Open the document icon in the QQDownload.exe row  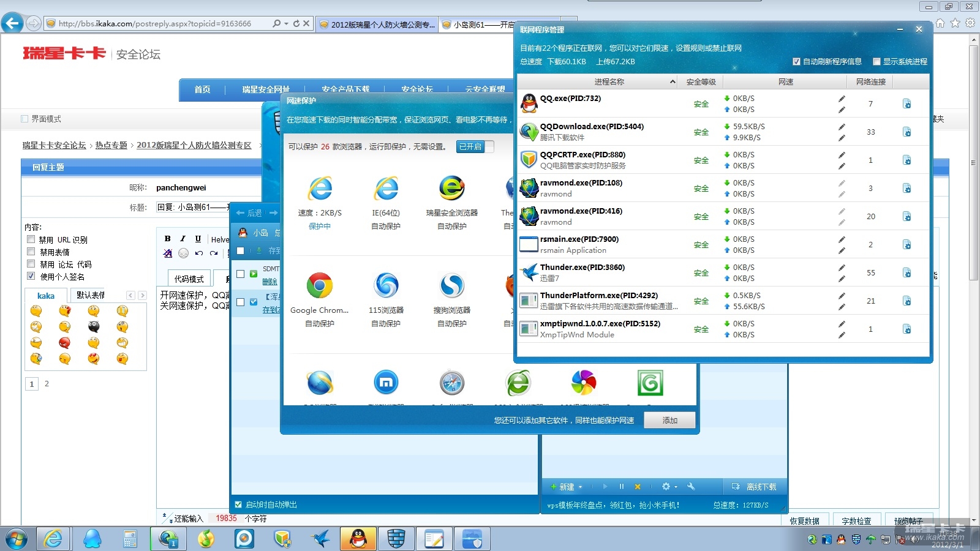[907, 132]
